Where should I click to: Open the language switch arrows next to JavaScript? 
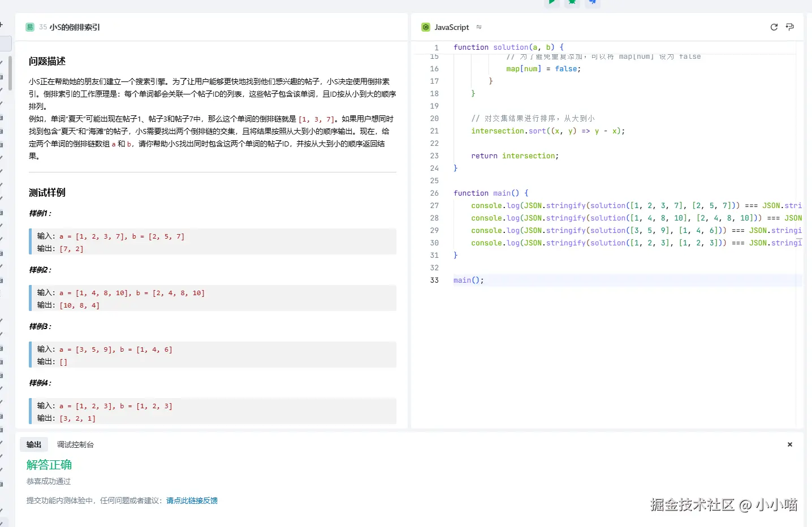click(x=479, y=27)
